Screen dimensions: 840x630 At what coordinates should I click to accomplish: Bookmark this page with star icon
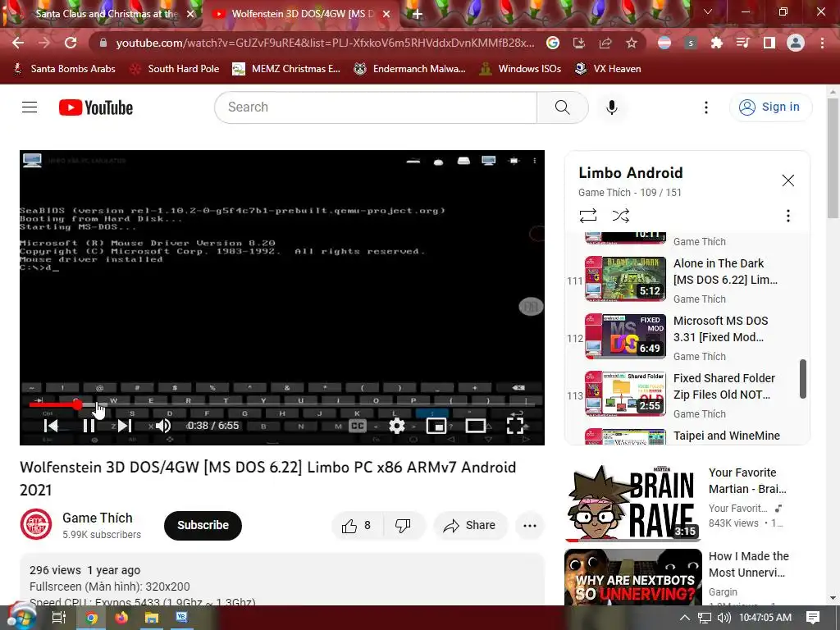pyautogui.click(x=632, y=43)
